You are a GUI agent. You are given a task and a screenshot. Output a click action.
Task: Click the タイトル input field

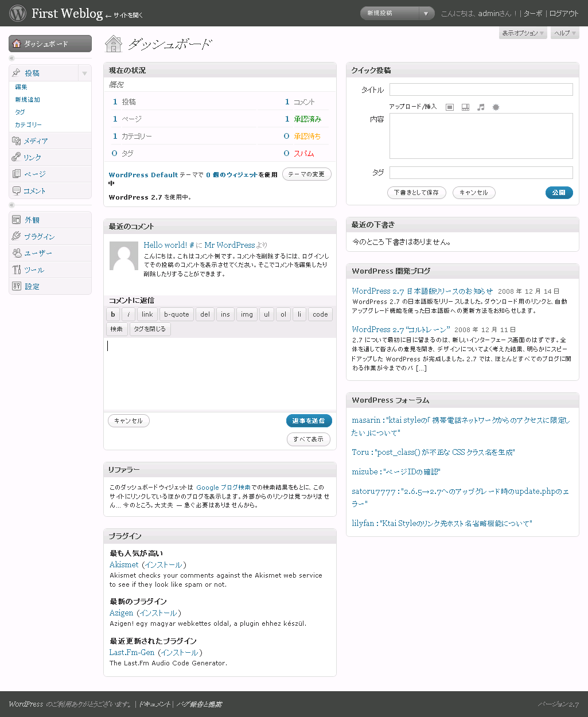tap(481, 89)
